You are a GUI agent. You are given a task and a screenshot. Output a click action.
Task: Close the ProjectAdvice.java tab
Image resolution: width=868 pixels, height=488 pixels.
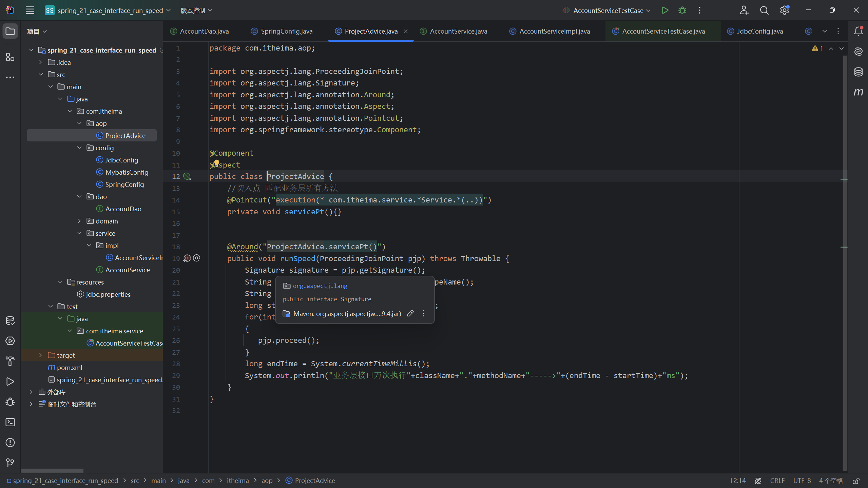pos(406,31)
